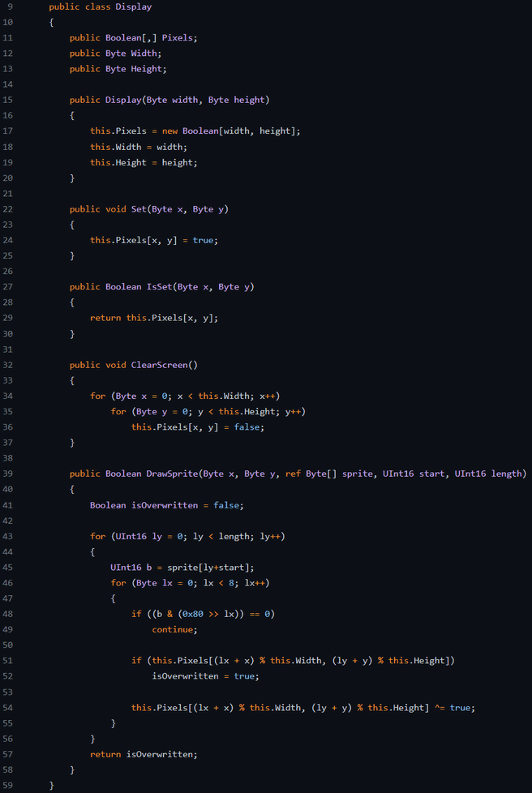Click line number 59 in the gutter
This screenshot has height=793, width=532.
pos(7,786)
